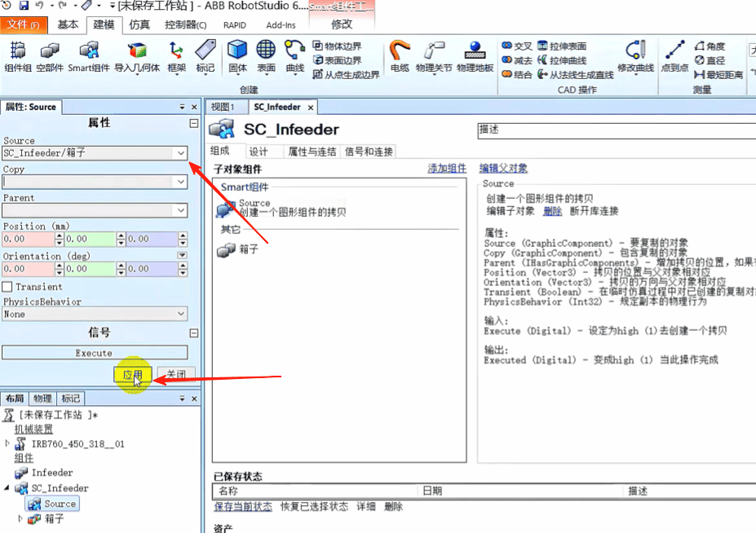The height and width of the screenshot is (533, 756).
Task: Open the 表面 surface creation tool
Action: tap(266, 57)
